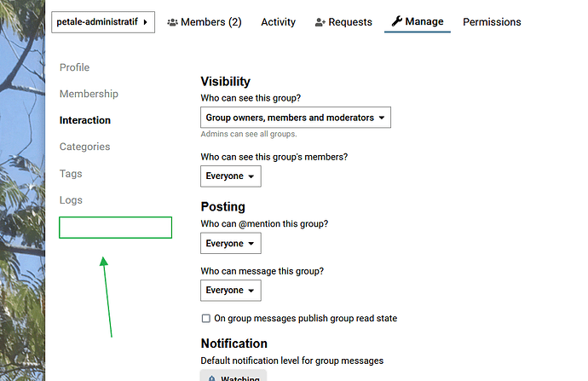This screenshot has height=381, width=588.
Task: Click the petale-administratif arrow icon
Action: pyautogui.click(x=146, y=22)
